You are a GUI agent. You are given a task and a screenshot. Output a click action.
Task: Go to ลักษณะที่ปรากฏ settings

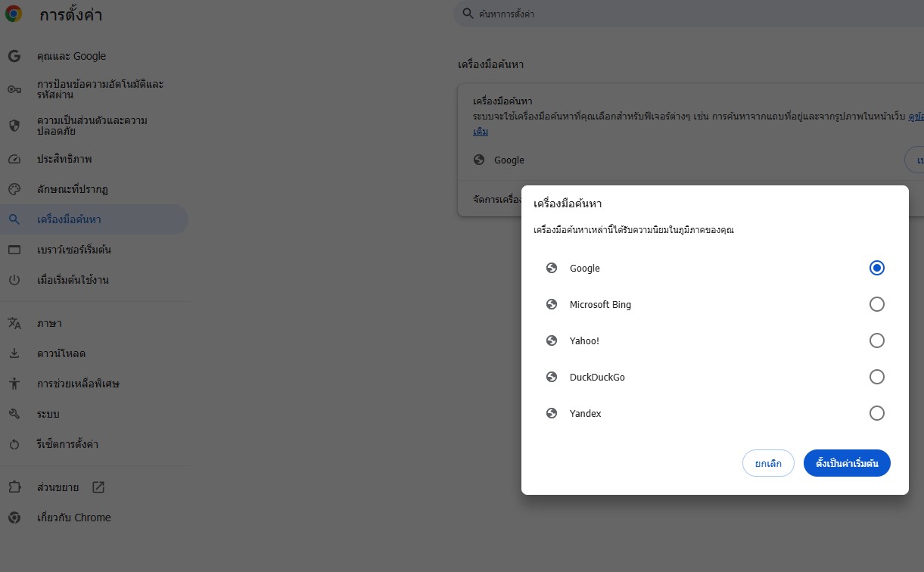click(x=94, y=189)
